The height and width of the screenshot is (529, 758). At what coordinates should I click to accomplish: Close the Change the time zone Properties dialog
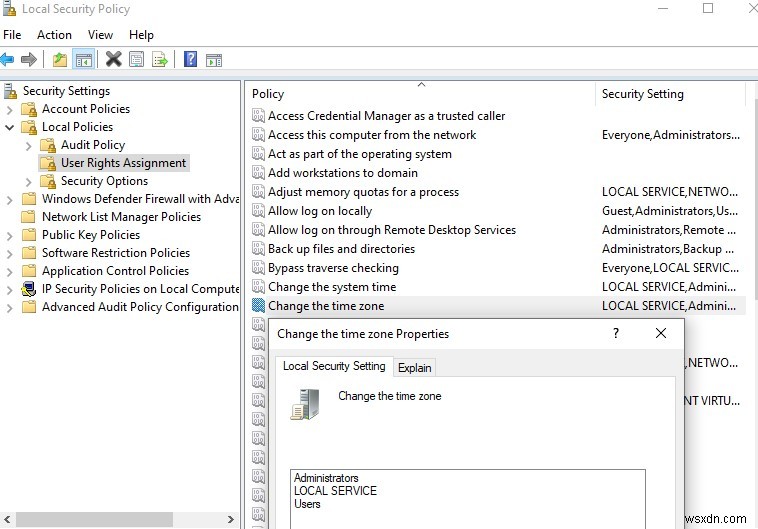coord(661,333)
